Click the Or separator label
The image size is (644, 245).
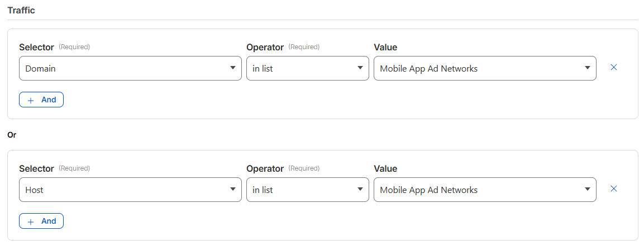point(12,135)
